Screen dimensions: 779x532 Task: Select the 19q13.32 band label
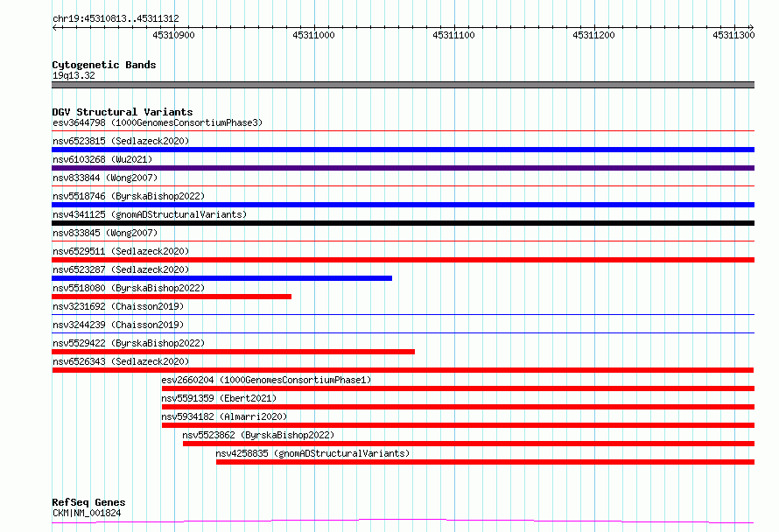click(74, 75)
